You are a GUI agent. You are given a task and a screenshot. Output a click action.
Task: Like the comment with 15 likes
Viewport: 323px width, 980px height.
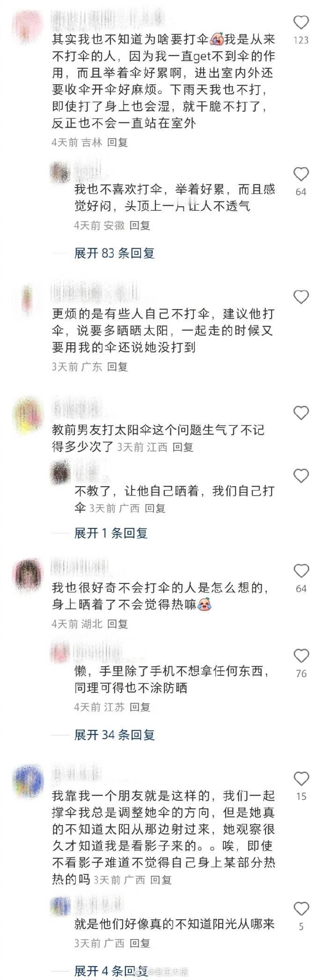(x=301, y=779)
